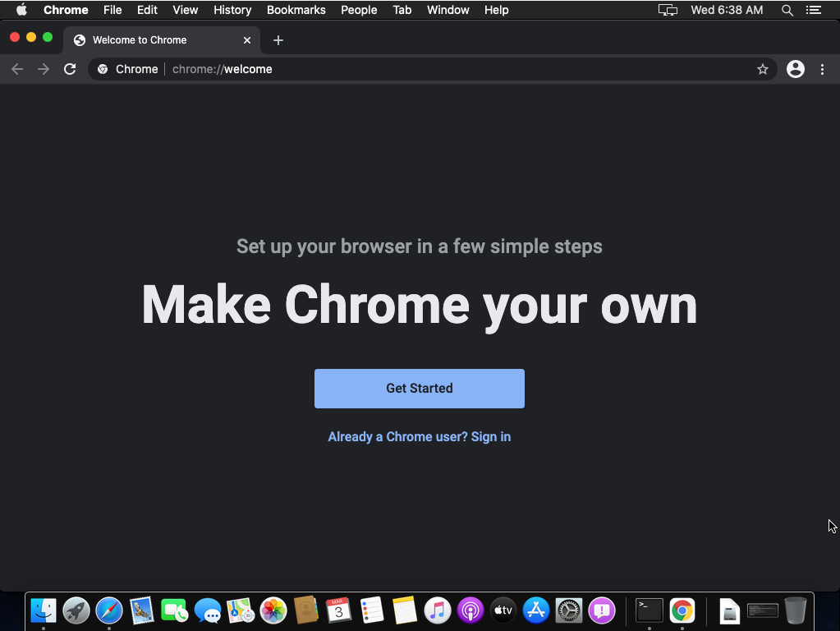Go forward using the forward arrow
The width and height of the screenshot is (840, 631).
44,69
